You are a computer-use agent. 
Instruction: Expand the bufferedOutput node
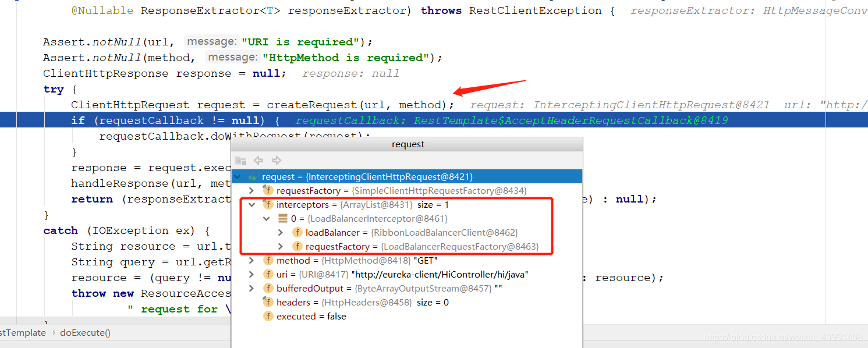(251, 288)
